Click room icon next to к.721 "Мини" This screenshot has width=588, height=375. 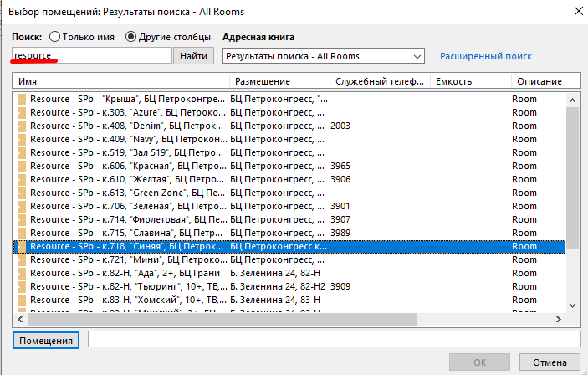pyautogui.click(x=22, y=259)
